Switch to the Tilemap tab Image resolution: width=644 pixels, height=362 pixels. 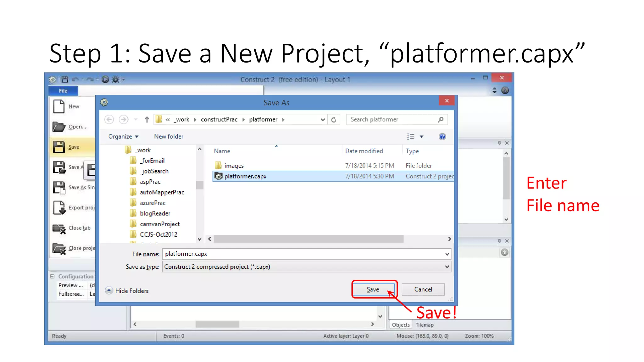click(425, 325)
